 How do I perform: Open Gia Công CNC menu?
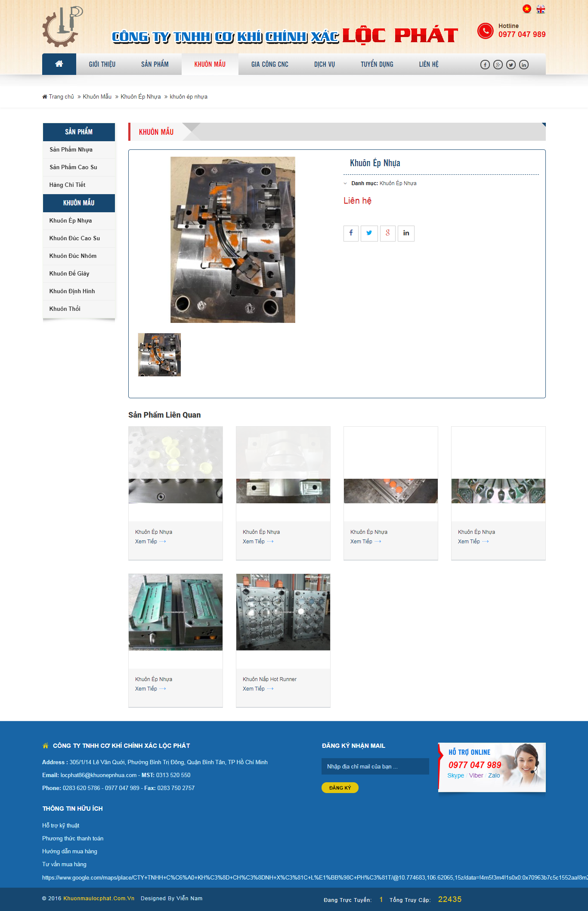[270, 64]
